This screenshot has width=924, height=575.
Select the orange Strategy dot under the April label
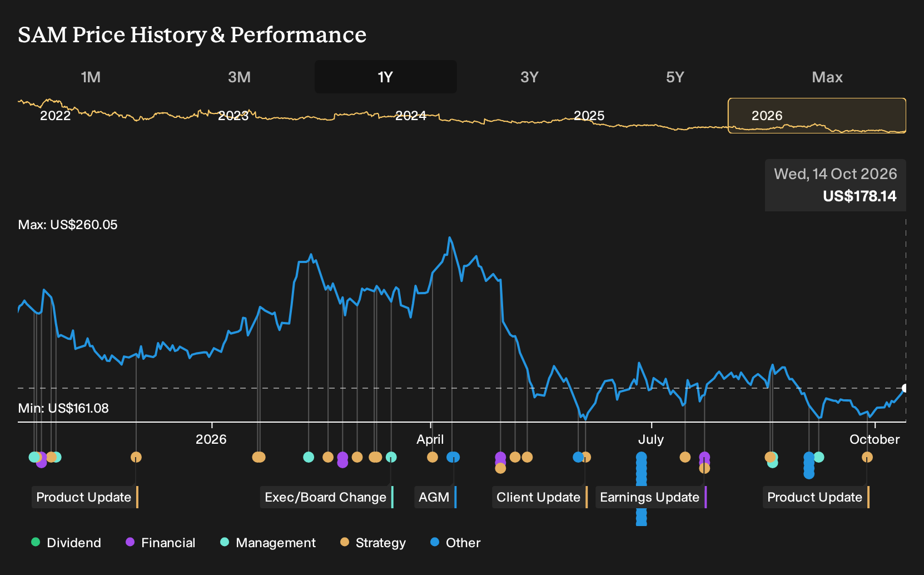pyautogui.click(x=433, y=457)
